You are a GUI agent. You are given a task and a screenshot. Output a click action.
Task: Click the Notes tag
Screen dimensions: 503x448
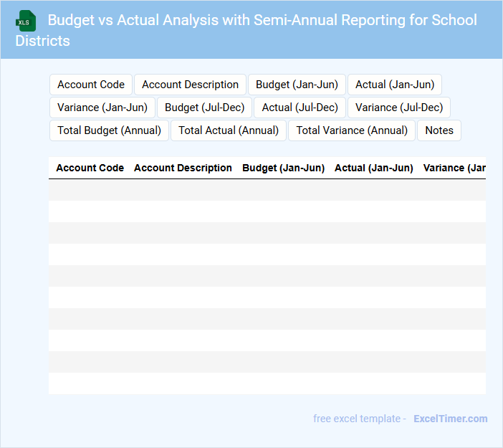439,130
